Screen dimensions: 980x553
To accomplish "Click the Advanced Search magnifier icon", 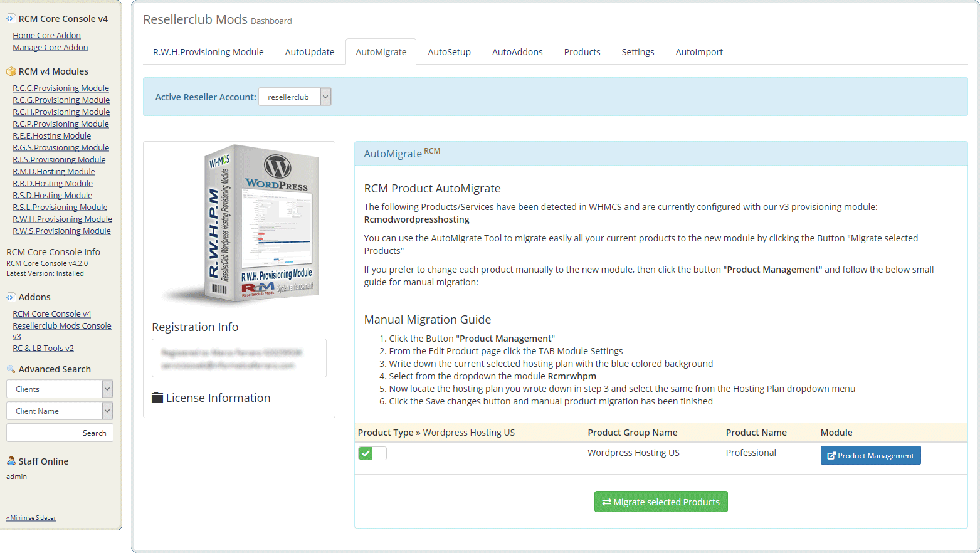I will coord(11,369).
